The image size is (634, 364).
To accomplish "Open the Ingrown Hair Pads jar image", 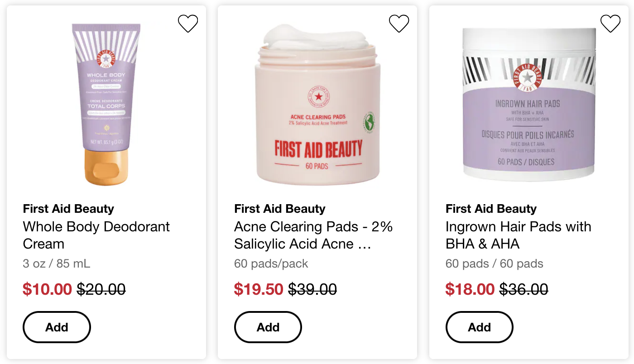I will click(528, 105).
